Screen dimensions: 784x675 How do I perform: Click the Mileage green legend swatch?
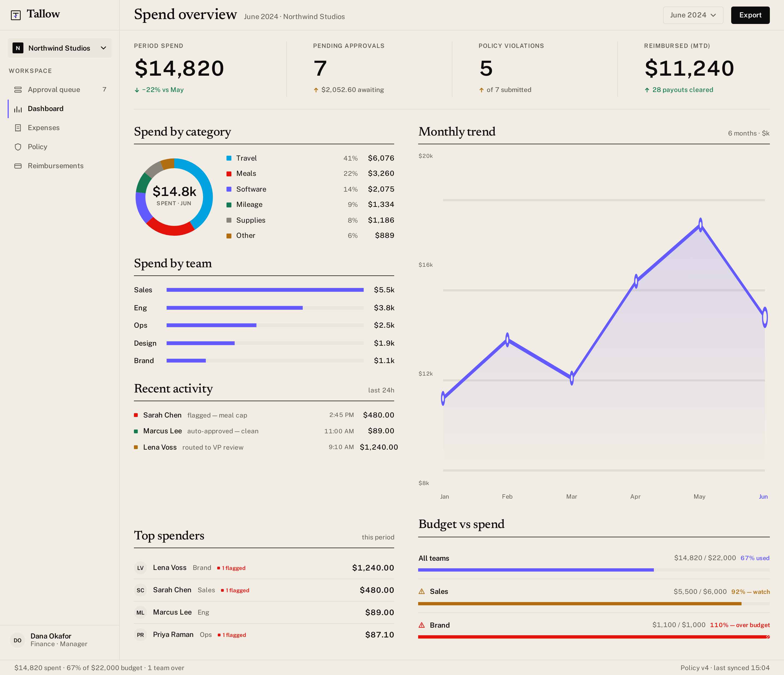pos(229,205)
